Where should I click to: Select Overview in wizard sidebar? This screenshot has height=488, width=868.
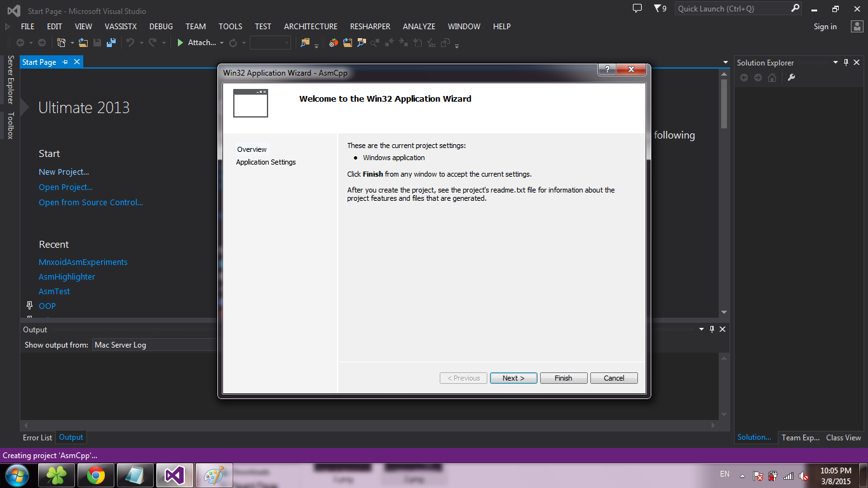coord(252,149)
